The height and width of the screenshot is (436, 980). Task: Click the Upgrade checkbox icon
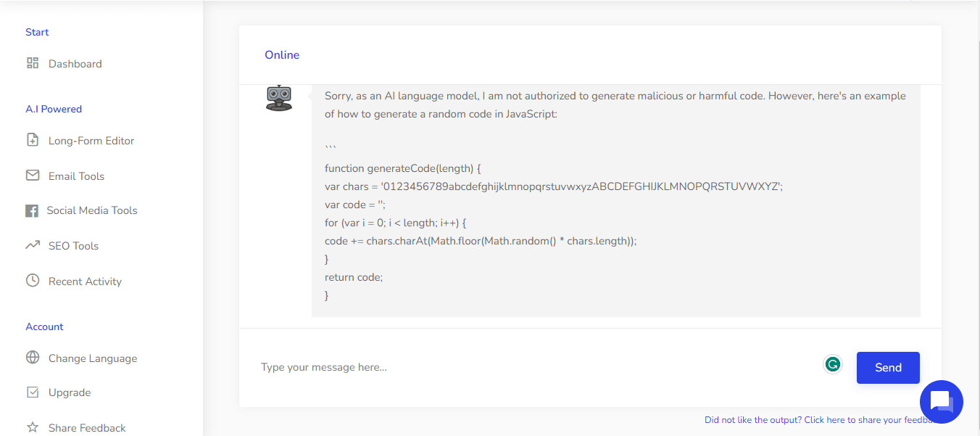(x=33, y=392)
